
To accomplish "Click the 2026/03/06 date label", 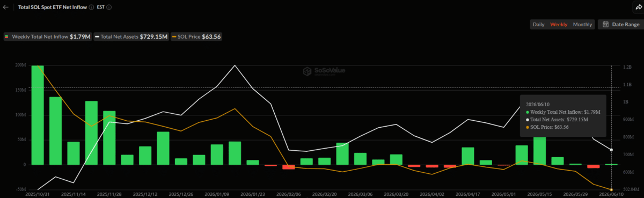I will point(360,195).
